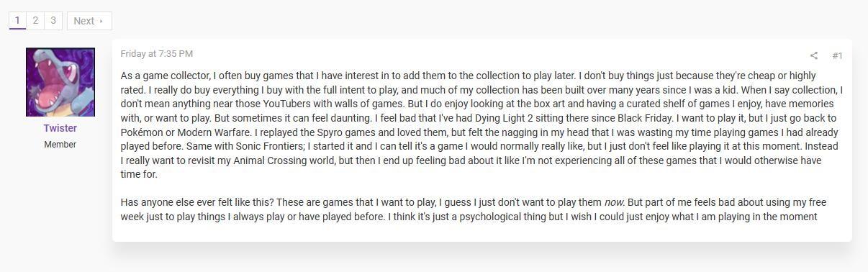Open the #1 post permalink
Screen dimensions: 868x272
[x=837, y=55]
